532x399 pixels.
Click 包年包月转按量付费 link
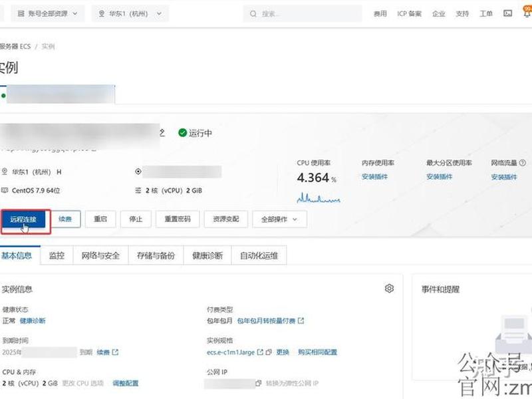pyautogui.click(x=267, y=321)
